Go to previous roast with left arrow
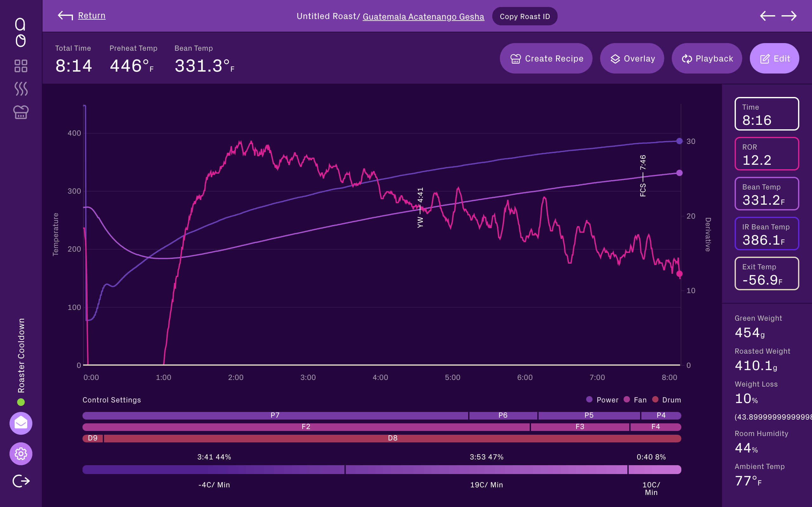Screen dimensions: 812x507 point(767,16)
